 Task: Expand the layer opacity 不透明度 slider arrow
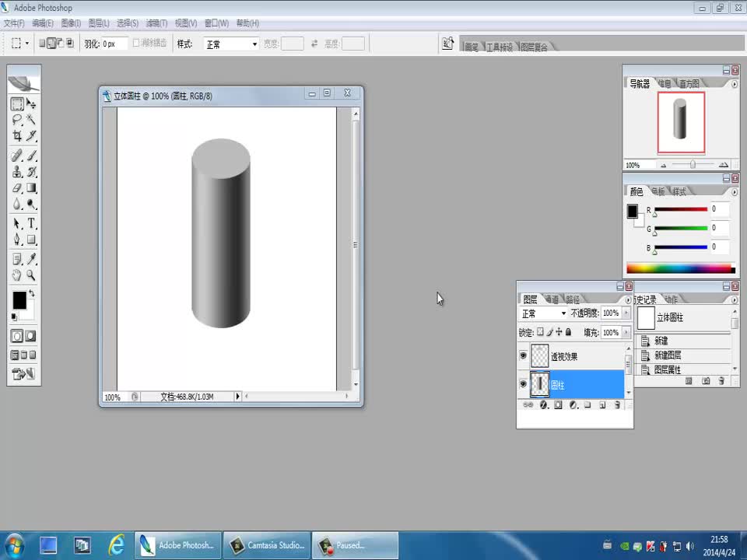click(x=626, y=313)
